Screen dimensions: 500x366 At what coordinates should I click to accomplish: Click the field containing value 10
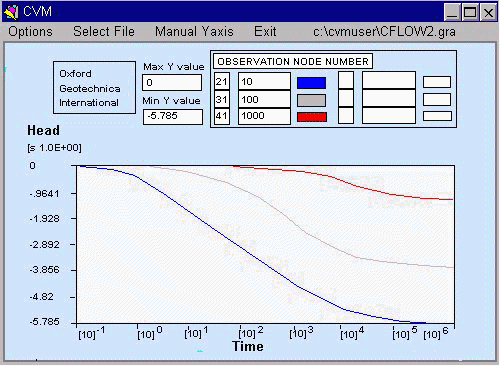264,81
